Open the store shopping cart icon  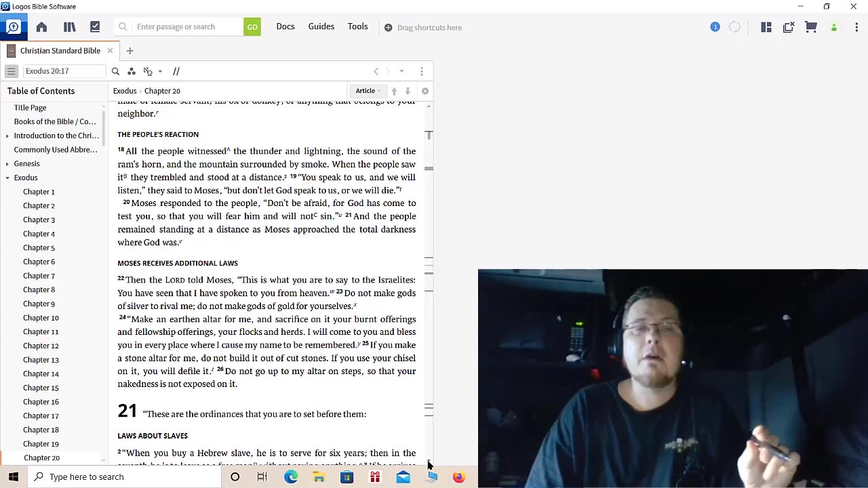coord(811,27)
